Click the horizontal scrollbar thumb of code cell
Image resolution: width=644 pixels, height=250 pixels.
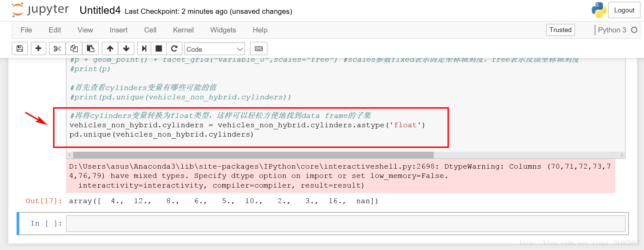click(x=253, y=155)
